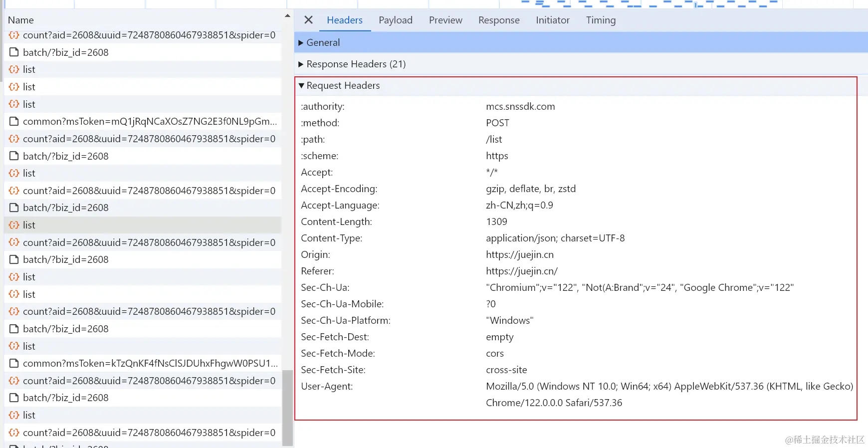The width and height of the screenshot is (868, 448).
Task: Select the common?msToken=kTzQnKF4fNsClSJDUhxFhgwW0PSU1 request
Action: 143,363
